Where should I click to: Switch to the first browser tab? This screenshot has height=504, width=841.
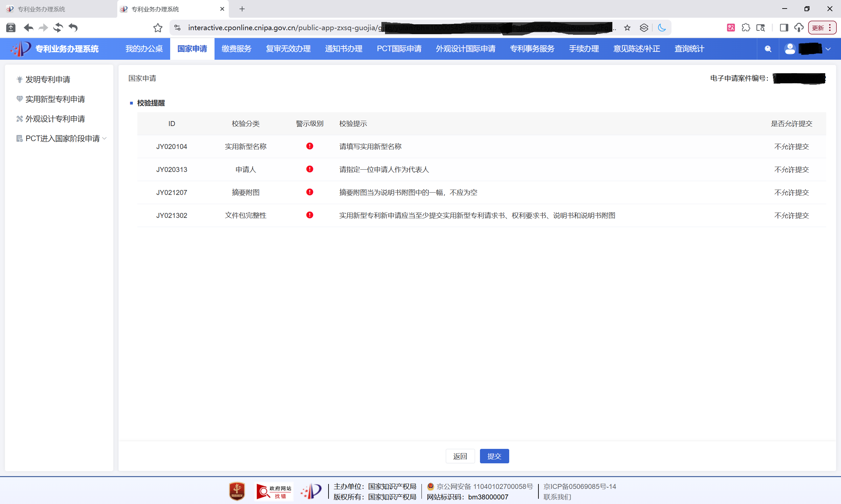[41, 9]
